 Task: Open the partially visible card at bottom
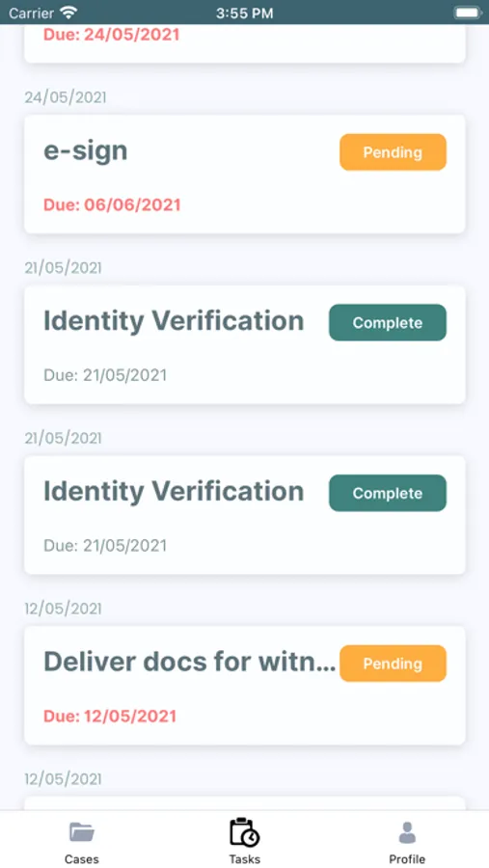pos(245,803)
